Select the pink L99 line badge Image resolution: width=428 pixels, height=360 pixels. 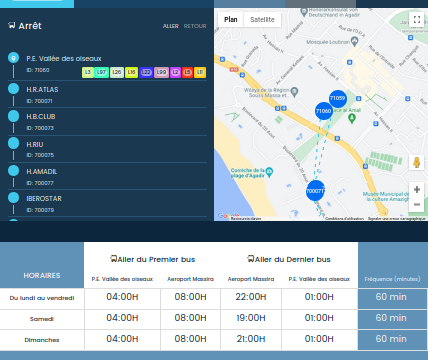161,72
